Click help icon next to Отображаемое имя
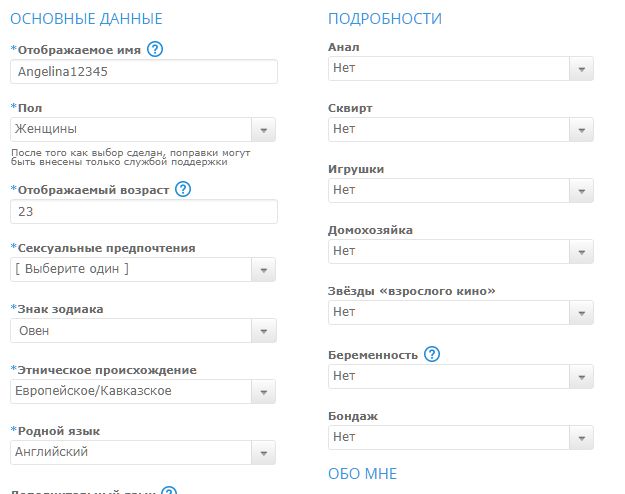 (155, 49)
